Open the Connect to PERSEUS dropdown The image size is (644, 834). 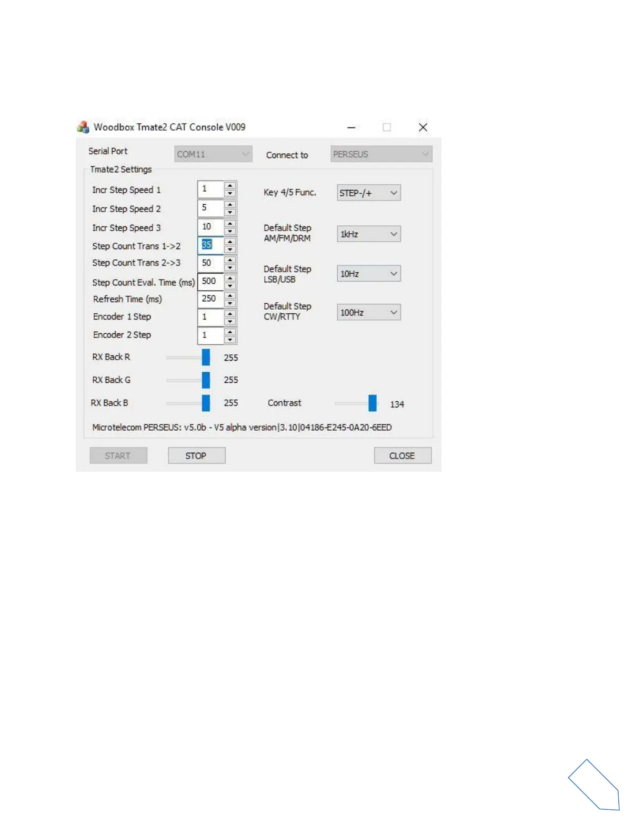tap(381, 154)
